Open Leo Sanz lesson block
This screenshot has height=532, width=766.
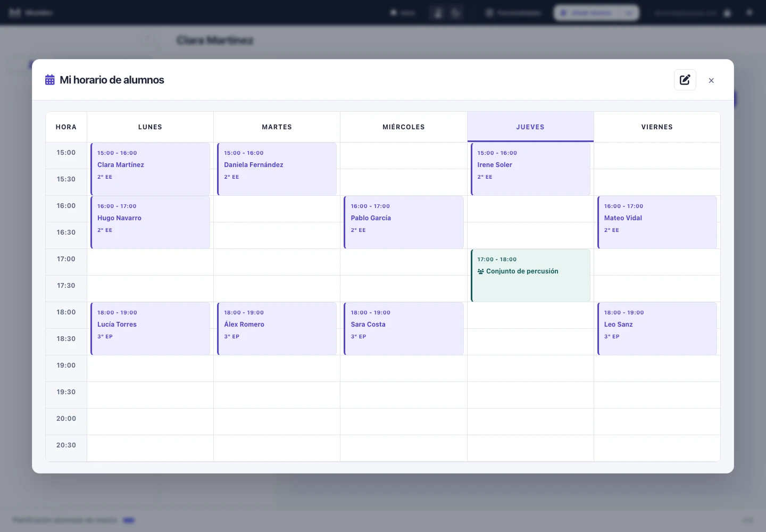click(x=657, y=328)
